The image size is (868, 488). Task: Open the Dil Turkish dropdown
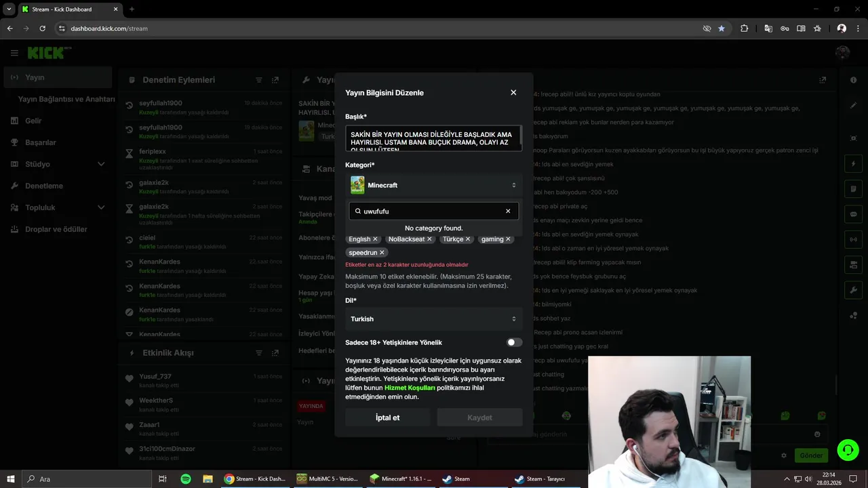[433, 319]
